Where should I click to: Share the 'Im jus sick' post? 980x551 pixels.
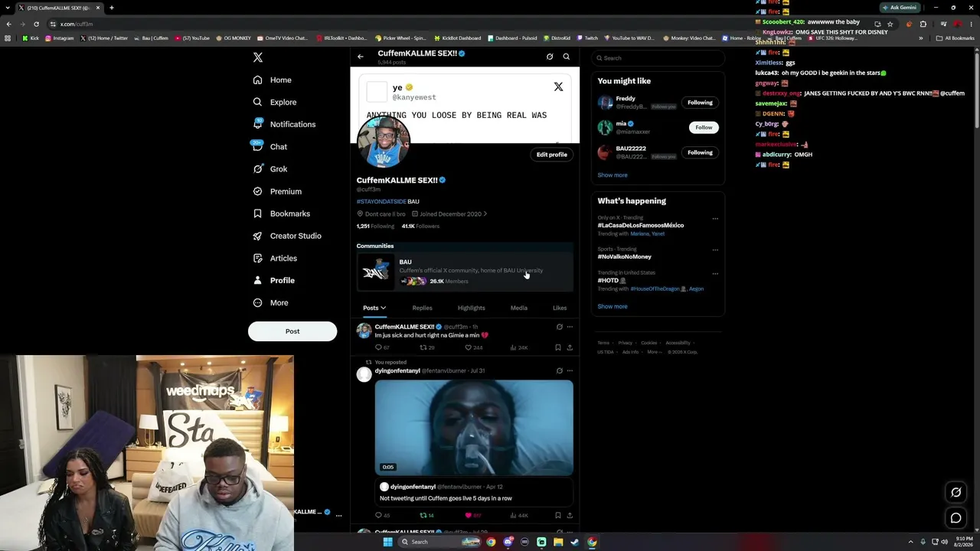click(x=570, y=347)
